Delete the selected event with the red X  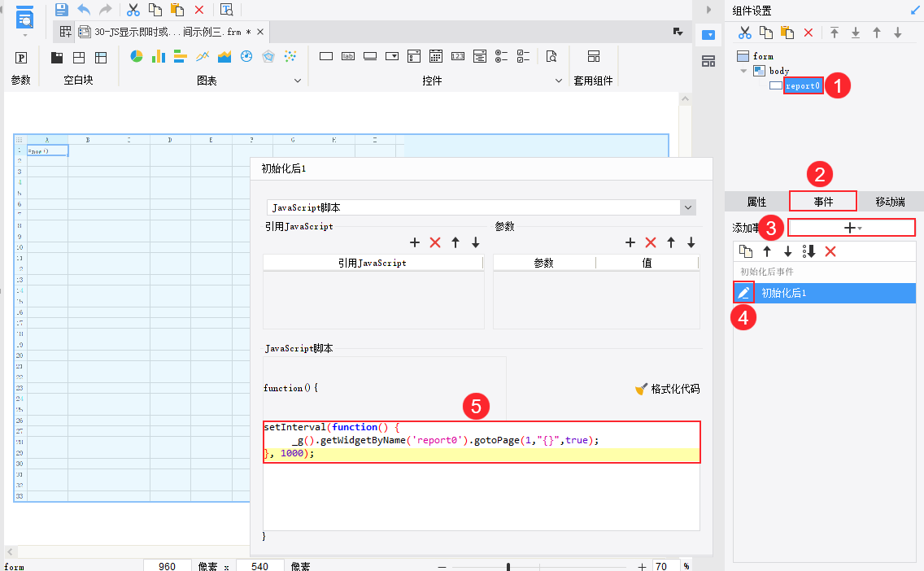pos(830,251)
